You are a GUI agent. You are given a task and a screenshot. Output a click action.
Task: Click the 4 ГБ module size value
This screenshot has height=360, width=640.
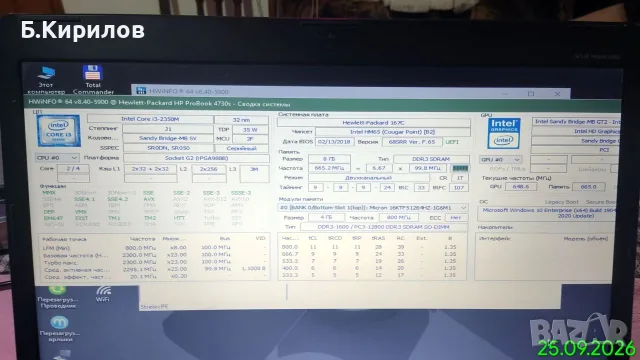[326, 217]
